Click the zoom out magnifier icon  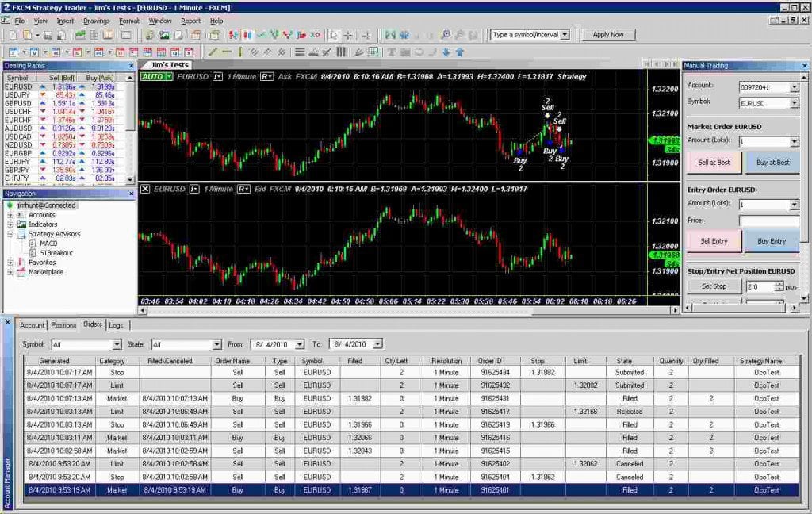click(459, 35)
